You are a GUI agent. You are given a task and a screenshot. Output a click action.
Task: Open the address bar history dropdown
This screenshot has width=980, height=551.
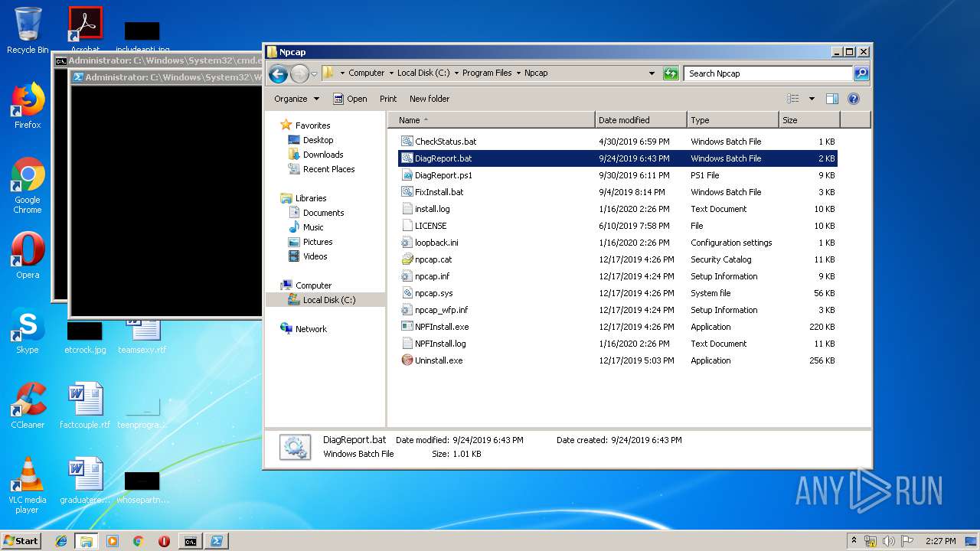click(652, 73)
